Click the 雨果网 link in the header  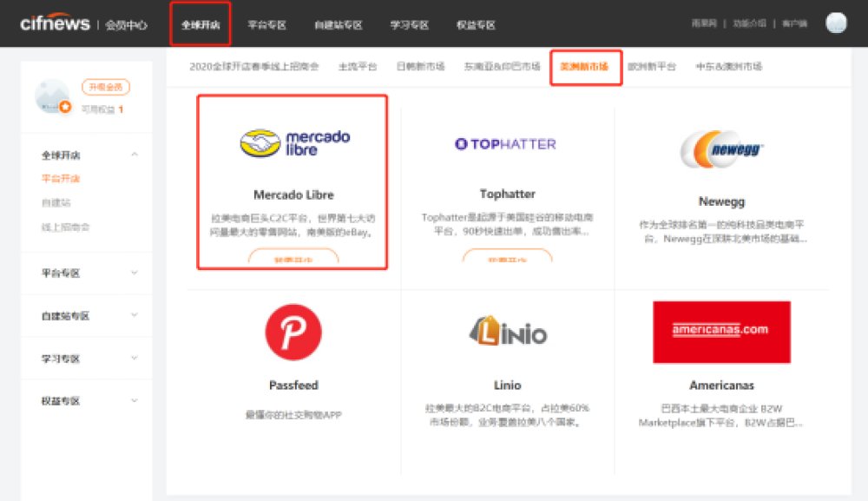[x=704, y=23]
